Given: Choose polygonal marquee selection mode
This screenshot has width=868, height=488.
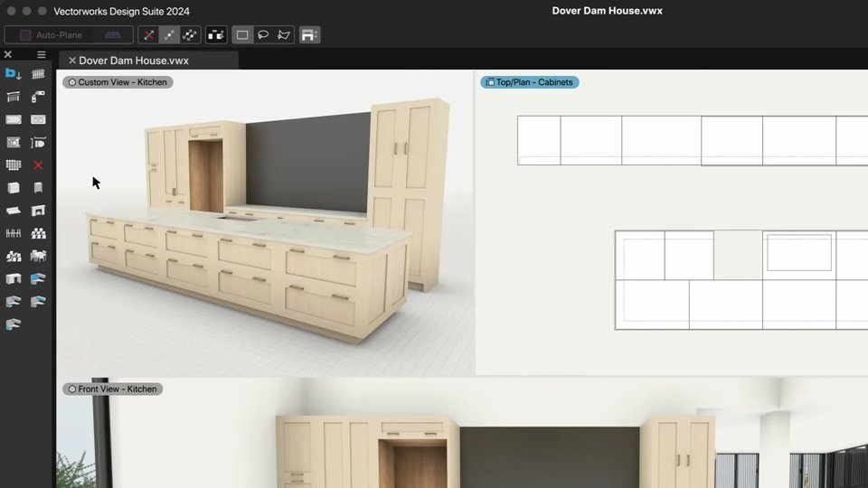Looking at the screenshot, I should tap(283, 35).
